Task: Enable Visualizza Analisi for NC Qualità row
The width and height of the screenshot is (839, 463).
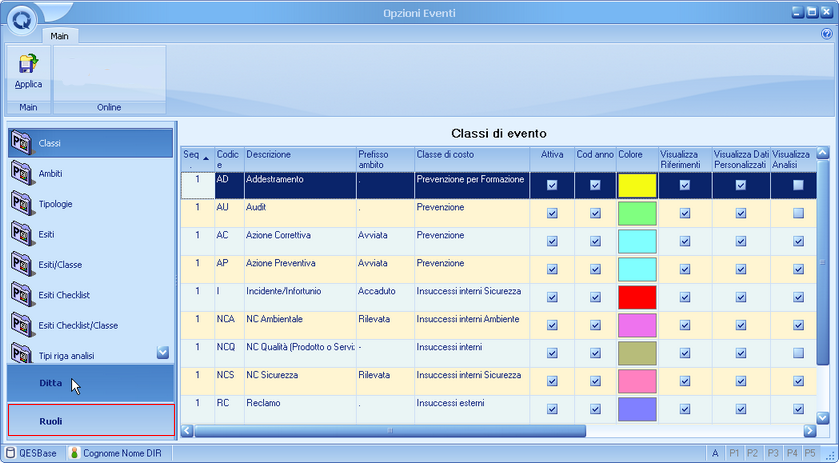Action: (798, 353)
